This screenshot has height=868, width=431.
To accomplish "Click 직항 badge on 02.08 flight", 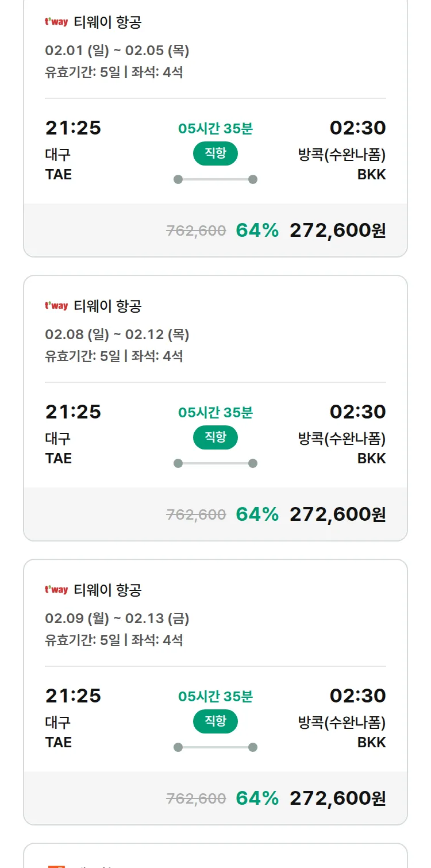I will (215, 437).
